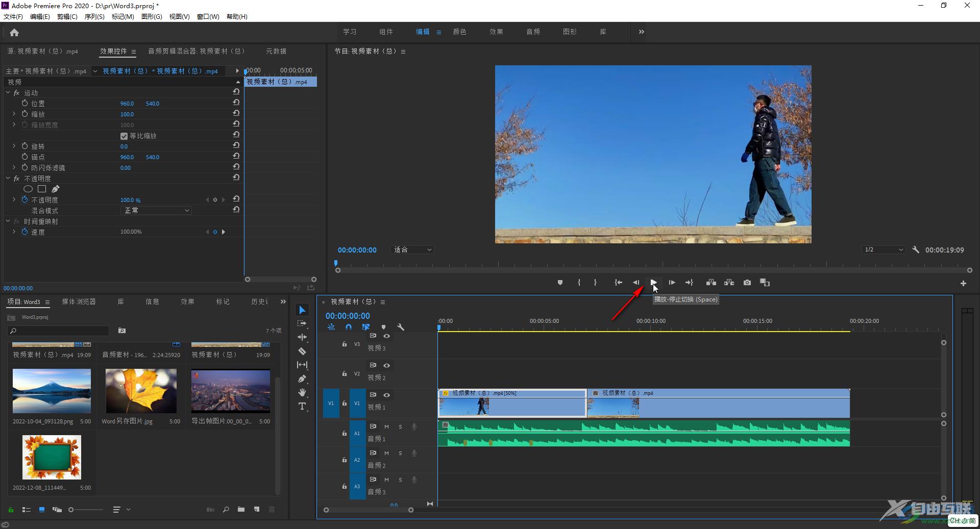This screenshot has width=980, height=529.
Task: Select the yellow leaf image thumbnail
Action: click(141, 391)
